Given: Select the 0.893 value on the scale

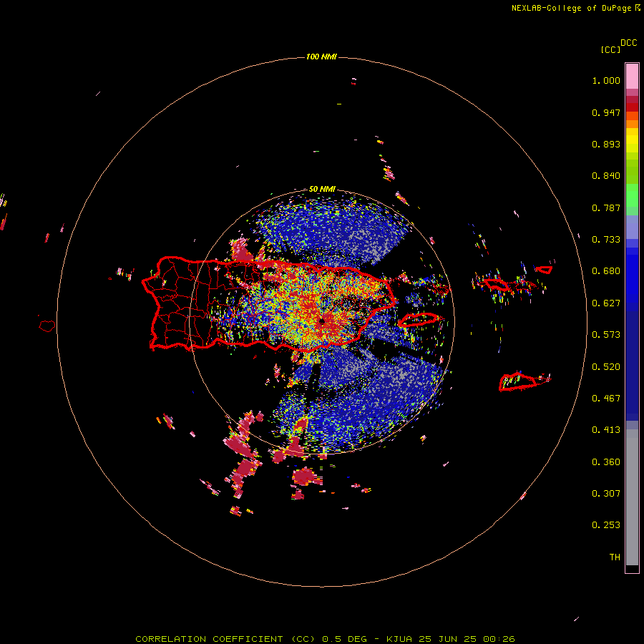Looking at the screenshot, I should click(606, 144).
